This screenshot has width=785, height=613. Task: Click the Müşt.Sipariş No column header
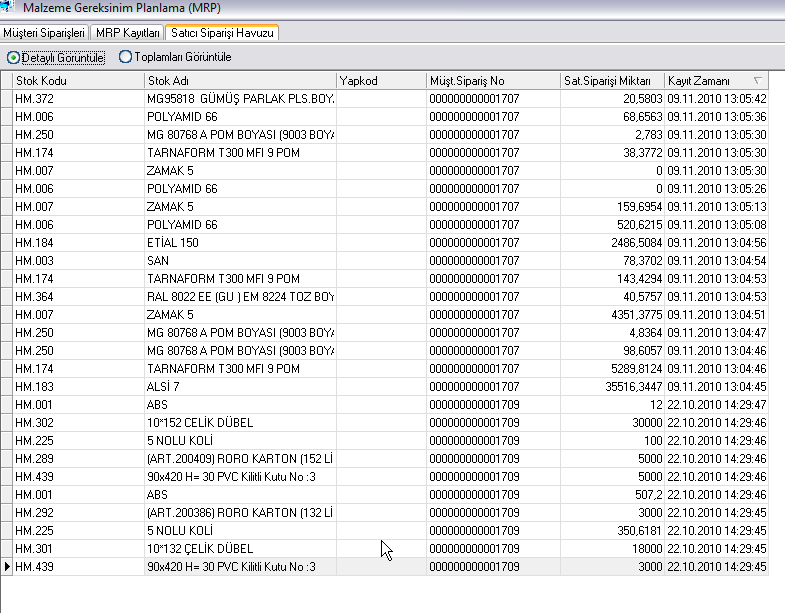pyautogui.click(x=491, y=80)
